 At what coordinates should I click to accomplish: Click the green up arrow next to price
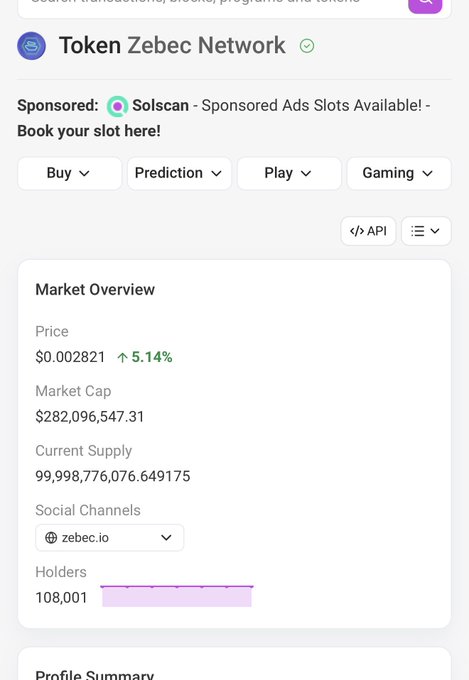(122, 357)
